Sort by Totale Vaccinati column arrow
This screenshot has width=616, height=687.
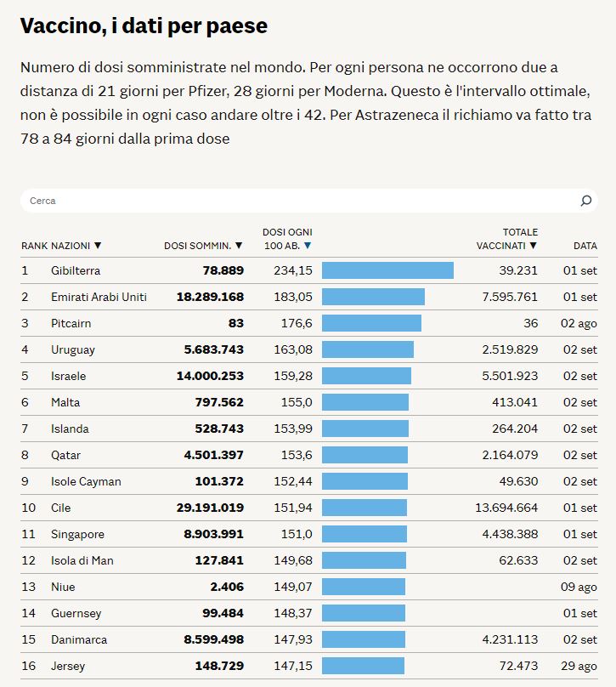534,246
